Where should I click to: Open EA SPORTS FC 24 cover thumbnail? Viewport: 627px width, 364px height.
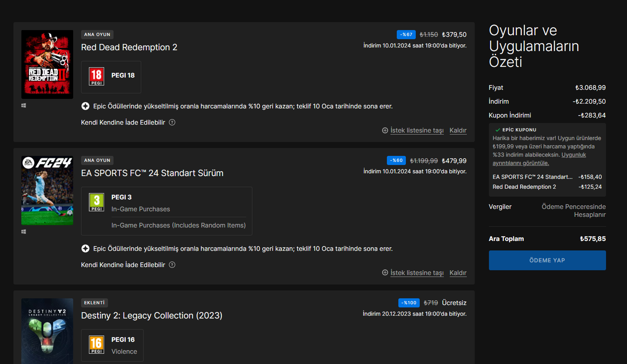pyautogui.click(x=47, y=190)
